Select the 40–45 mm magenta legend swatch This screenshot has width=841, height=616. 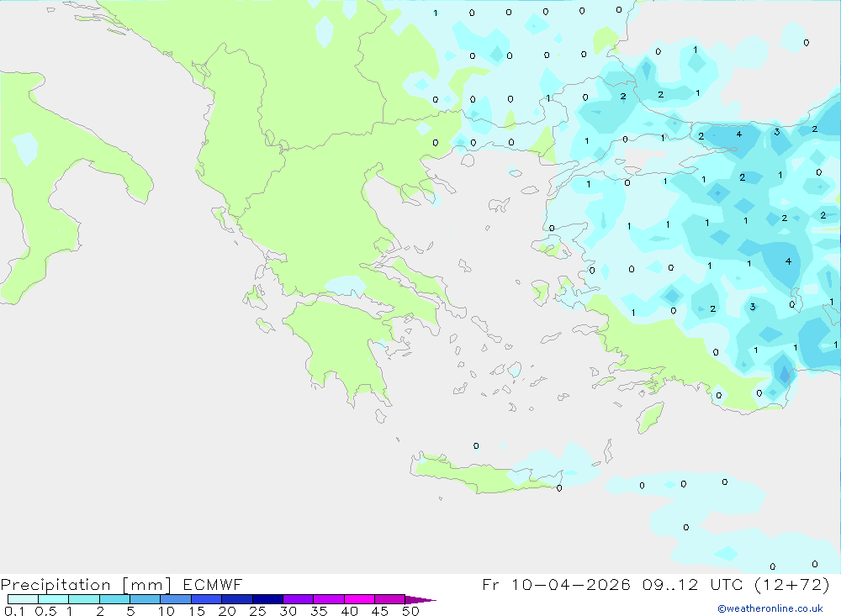pyautogui.click(x=359, y=599)
